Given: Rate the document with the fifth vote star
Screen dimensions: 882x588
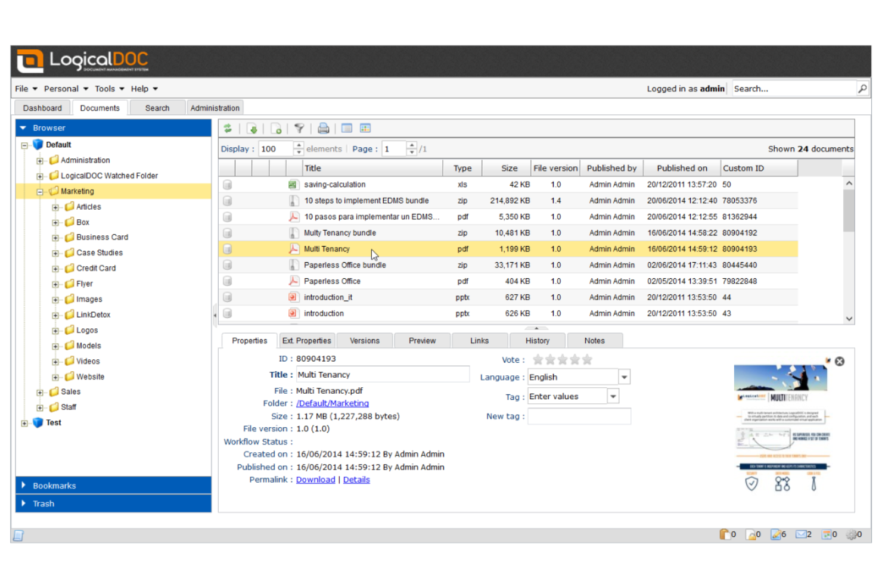Looking at the screenshot, I should click(588, 359).
